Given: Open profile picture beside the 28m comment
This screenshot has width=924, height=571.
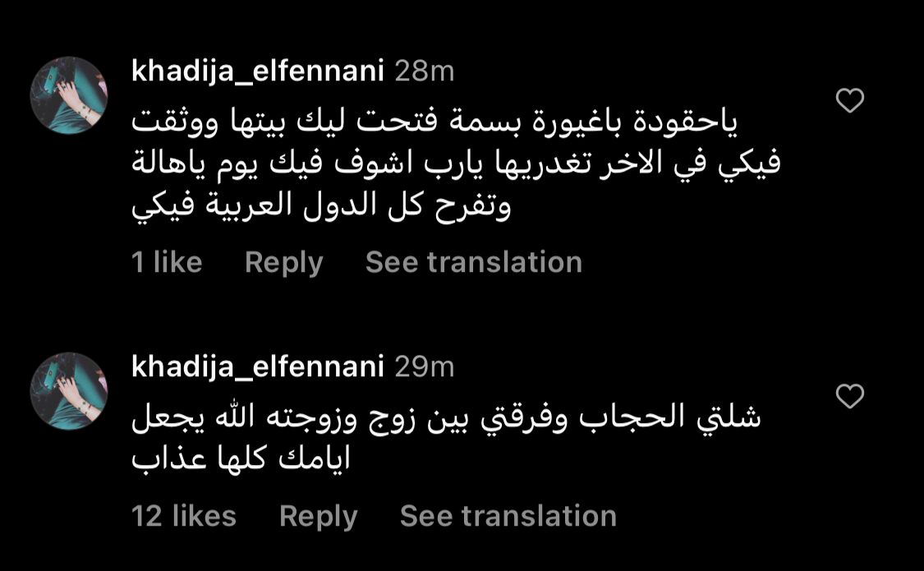Looking at the screenshot, I should (70, 95).
